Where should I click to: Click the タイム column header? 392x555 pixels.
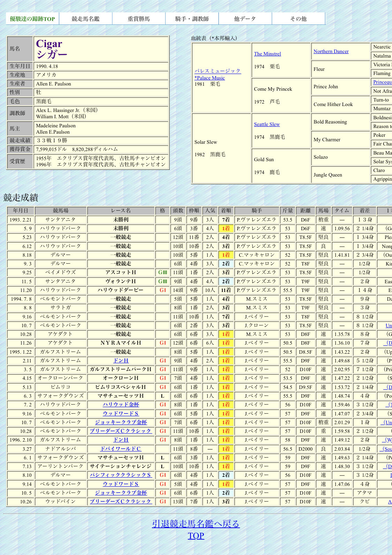pyautogui.click(x=342, y=211)
